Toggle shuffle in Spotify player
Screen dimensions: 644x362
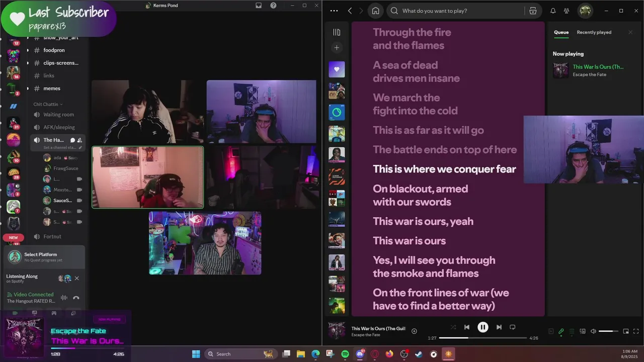453,327
